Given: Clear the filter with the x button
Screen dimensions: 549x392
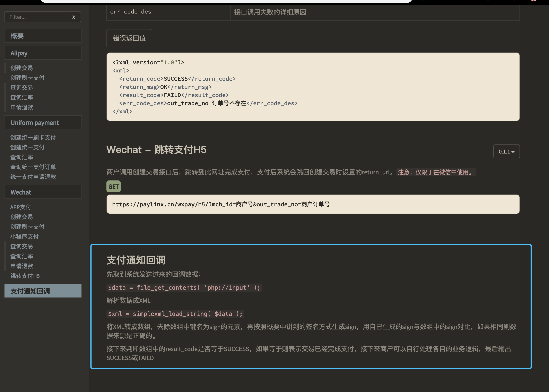Looking at the screenshot, I should pyautogui.click(x=74, y=17).
